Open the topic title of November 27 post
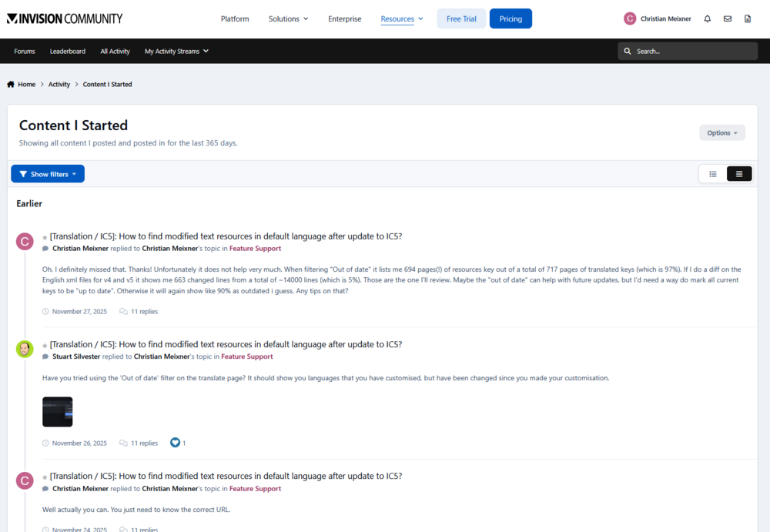The width and height of the screenshot is (770, 532). (x=226, y=236)
